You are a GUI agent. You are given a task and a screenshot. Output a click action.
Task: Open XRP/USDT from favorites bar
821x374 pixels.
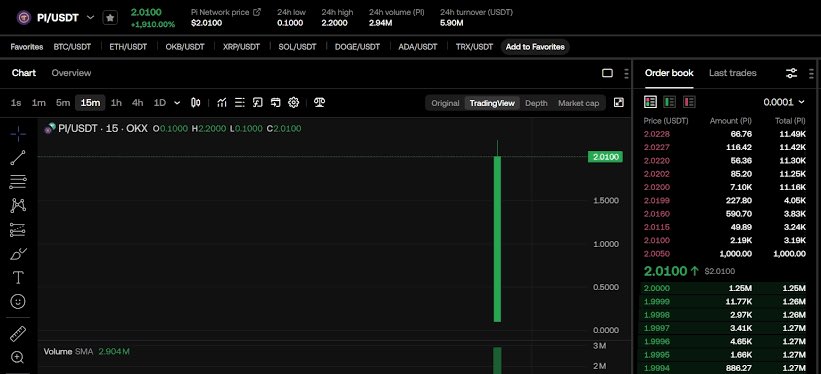coord(241,47)
